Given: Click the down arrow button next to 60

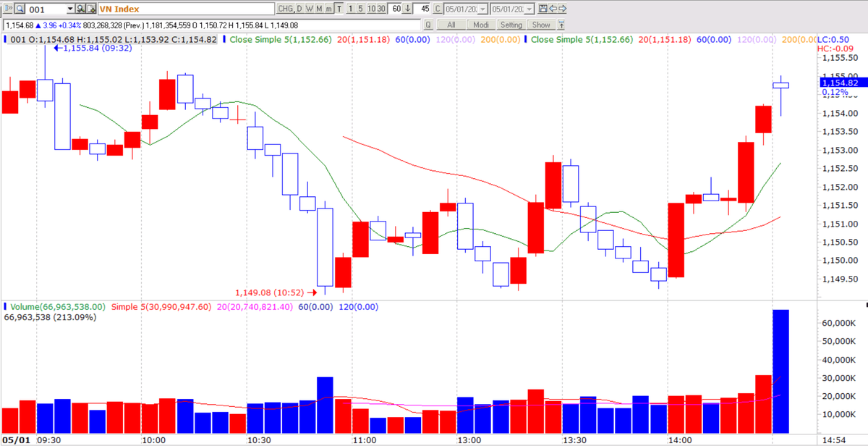Looking at the screenshot, I should (408, 9).
